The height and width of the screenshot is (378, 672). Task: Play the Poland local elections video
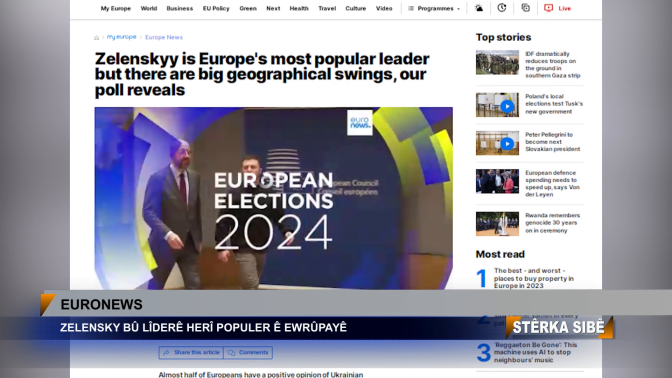507,106
